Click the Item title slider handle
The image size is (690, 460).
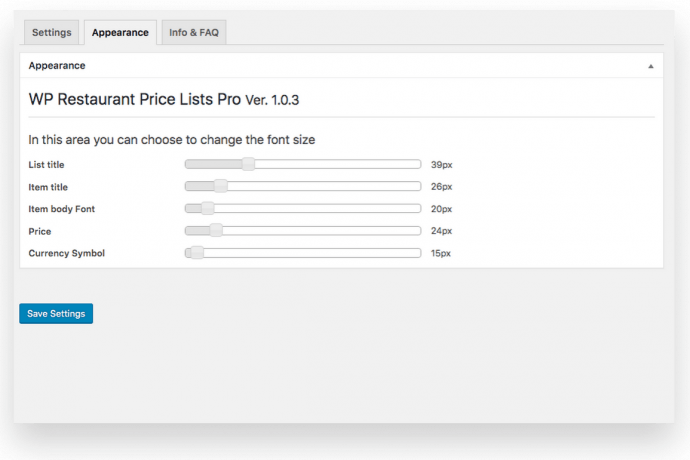click(221, 187)
